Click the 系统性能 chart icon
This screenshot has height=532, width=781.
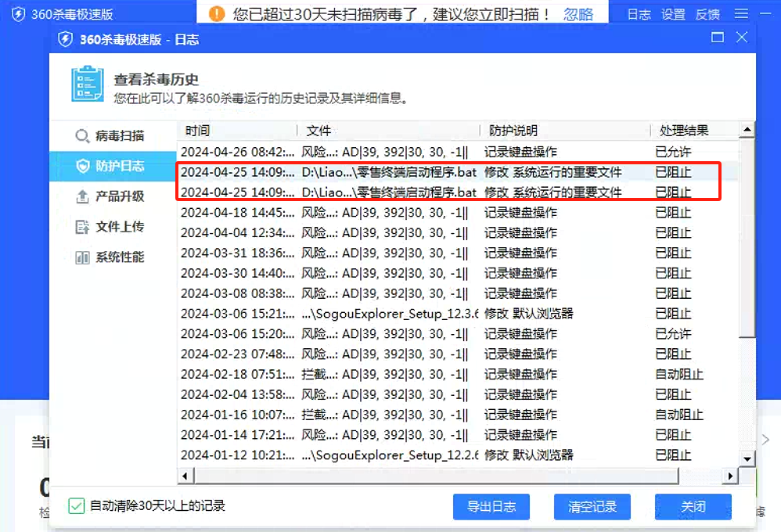tap(82, 257)
